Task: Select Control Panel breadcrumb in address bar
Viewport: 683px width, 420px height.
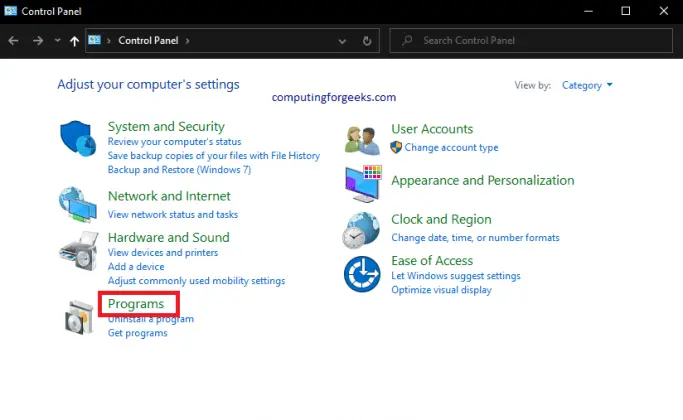Action: tap(148, 41)
